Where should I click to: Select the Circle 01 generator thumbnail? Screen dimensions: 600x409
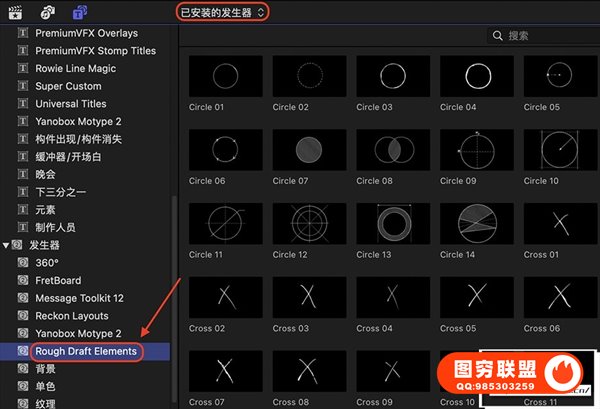(x=225, y=76)
